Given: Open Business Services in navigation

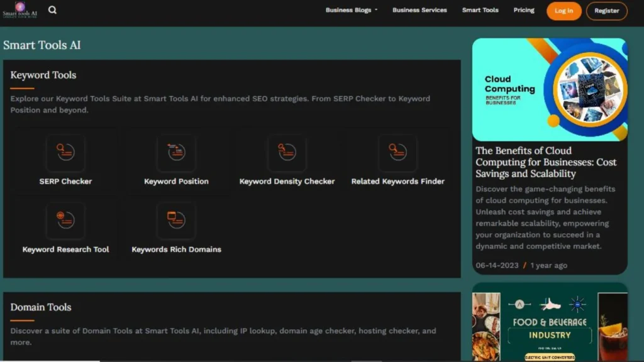Looking at the screenshot, I should click(419, 10).
